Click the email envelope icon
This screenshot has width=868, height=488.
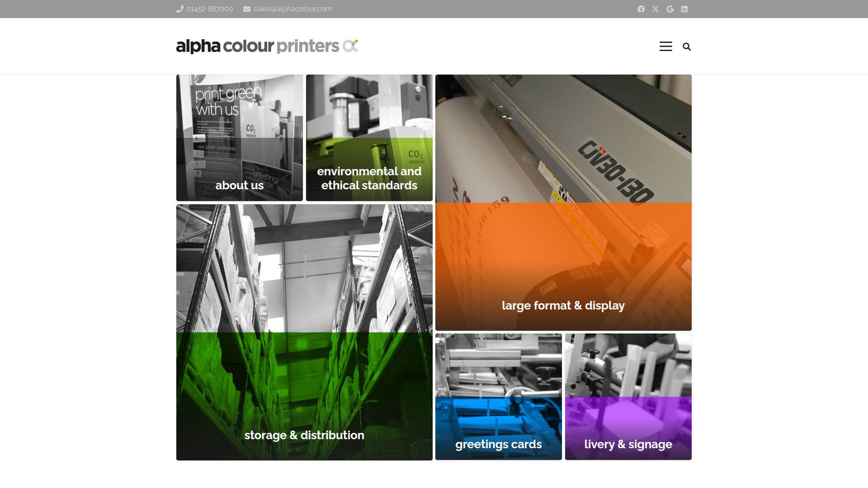coord(247,9)
